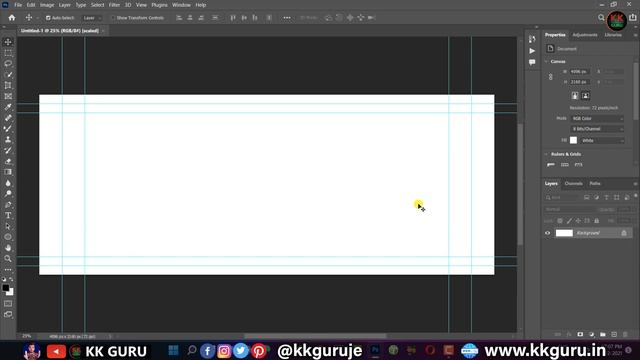Select the Zoom tool
The height and width of the screenshot is (360, 640).
tap(8, 258)
